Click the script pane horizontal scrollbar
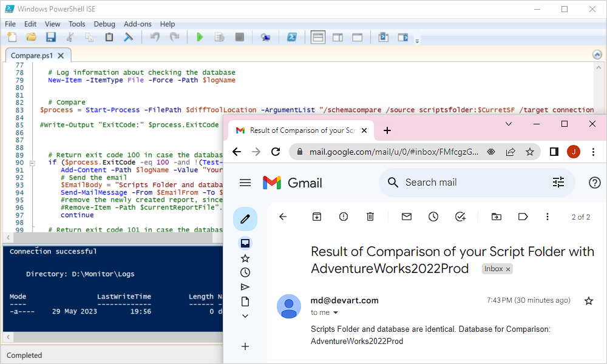 [112, 237]
